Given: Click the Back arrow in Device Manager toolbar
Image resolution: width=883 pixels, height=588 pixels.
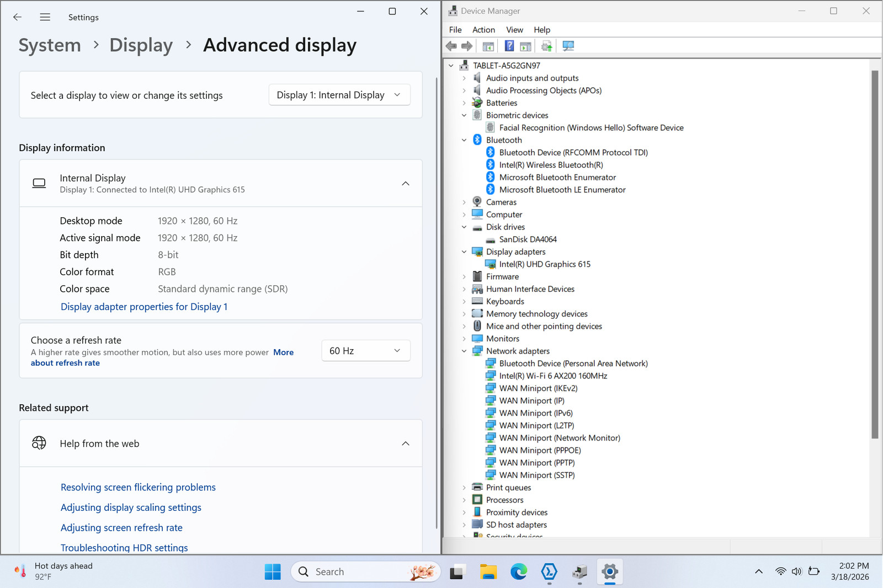Looking at the screenshot, I should 451,46.
